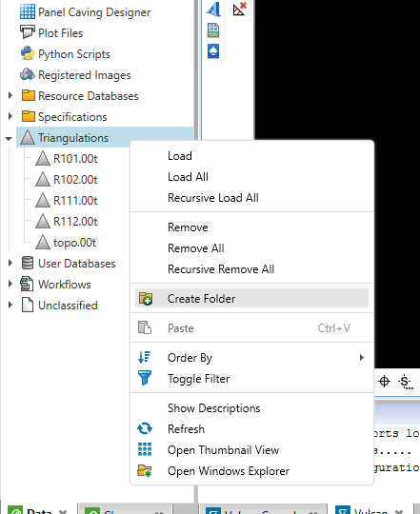
Task: Click the crosshair target icon
Action: click(x=384, y=382)
